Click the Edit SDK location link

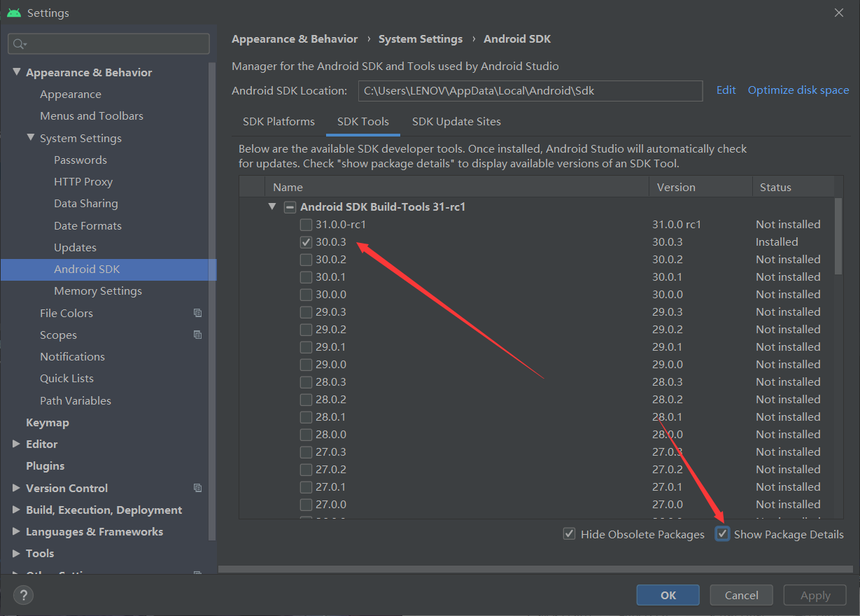click(x=726, y=90)
